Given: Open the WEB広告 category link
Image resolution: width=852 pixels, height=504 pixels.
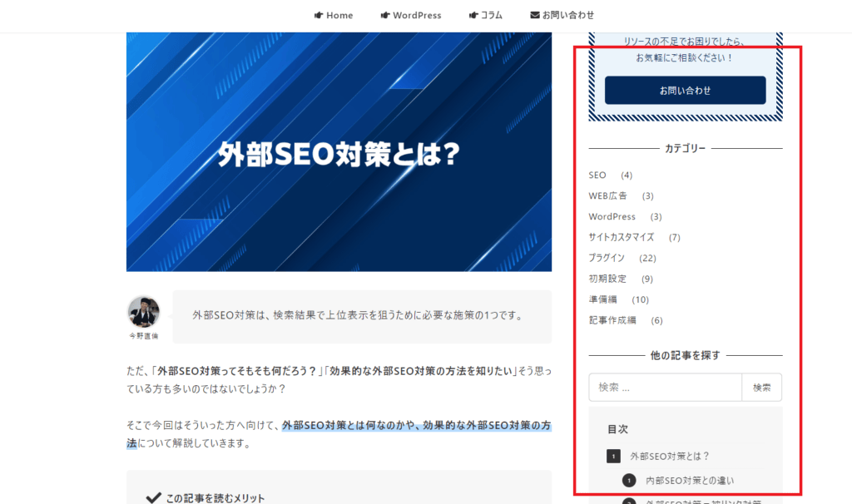Looking at the screenshot, I should pos(607,195).
